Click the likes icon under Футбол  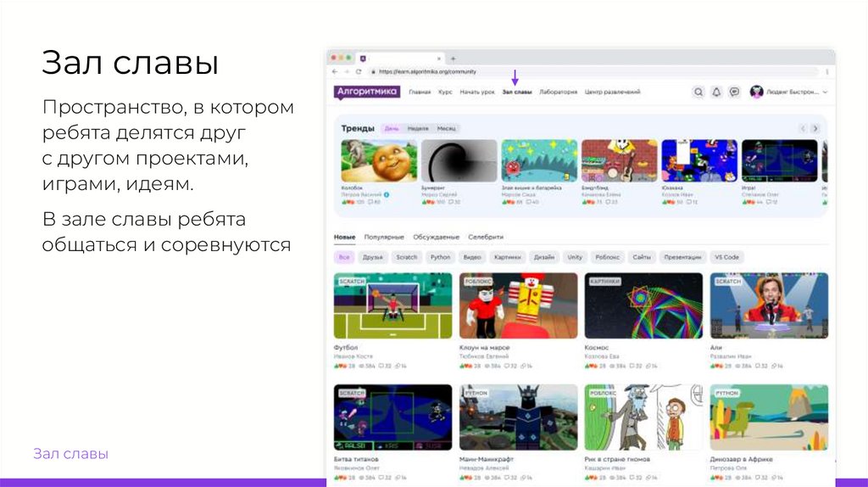(341, 367)
